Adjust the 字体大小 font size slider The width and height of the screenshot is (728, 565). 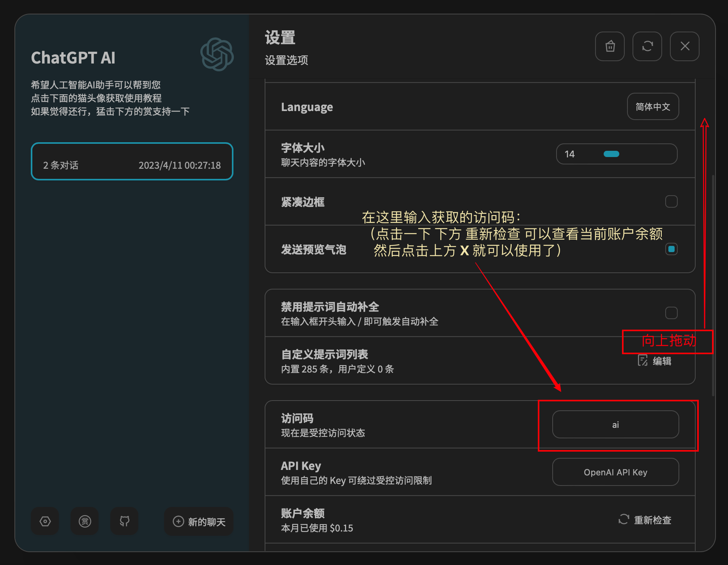pos(617,154)
